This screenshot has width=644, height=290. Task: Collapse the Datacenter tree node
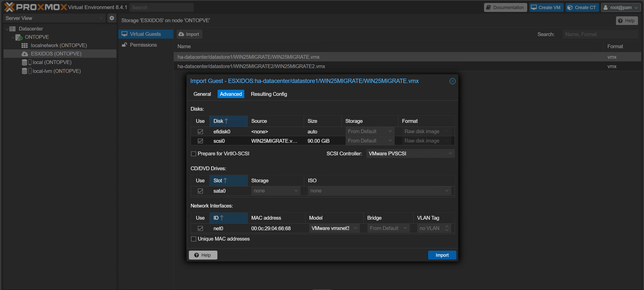pos(7,29)
